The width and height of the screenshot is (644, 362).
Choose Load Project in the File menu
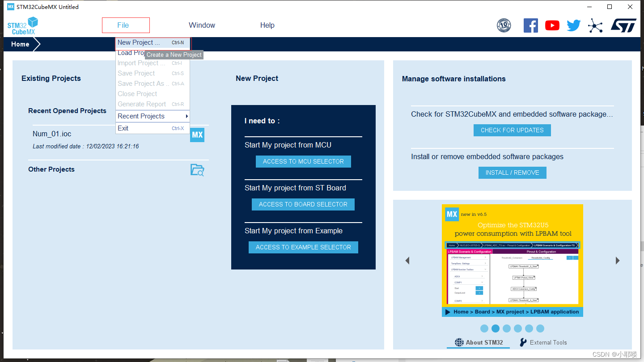coord(153,53)
